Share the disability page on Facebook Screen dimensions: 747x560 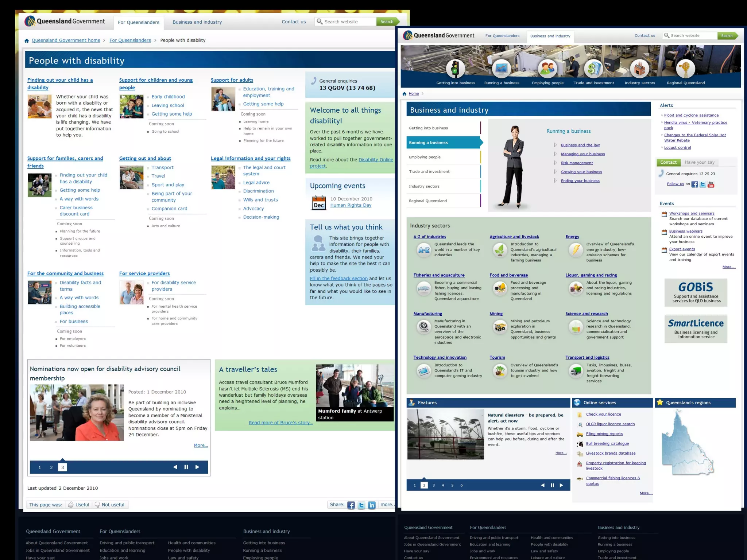(x=351, y=505)
